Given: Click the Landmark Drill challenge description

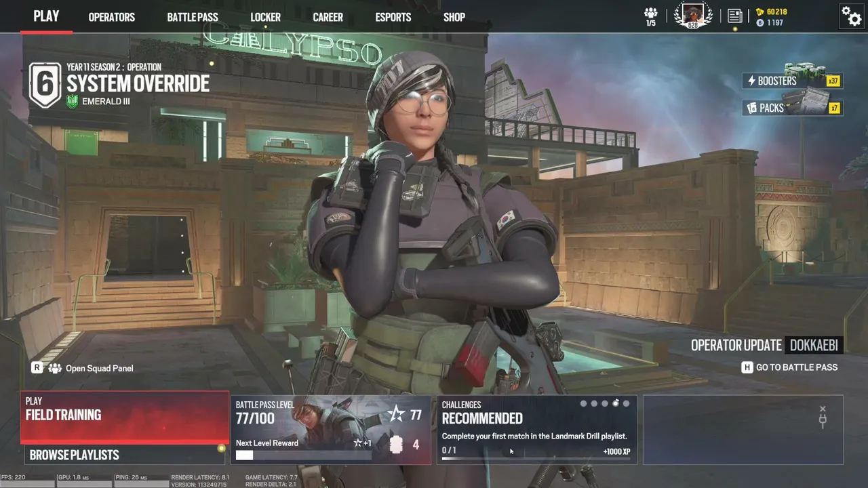Looking at the screenshot, I should [x=534, y=436].
